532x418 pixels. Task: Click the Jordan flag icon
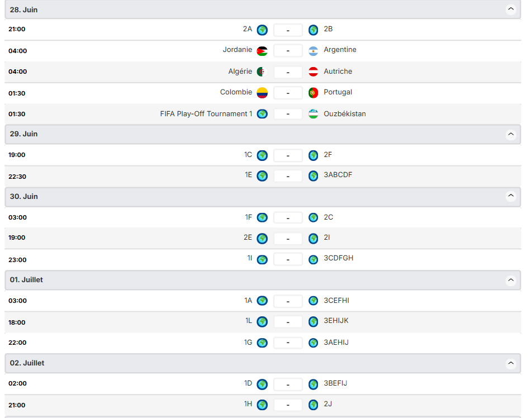(x=262, y=51)
